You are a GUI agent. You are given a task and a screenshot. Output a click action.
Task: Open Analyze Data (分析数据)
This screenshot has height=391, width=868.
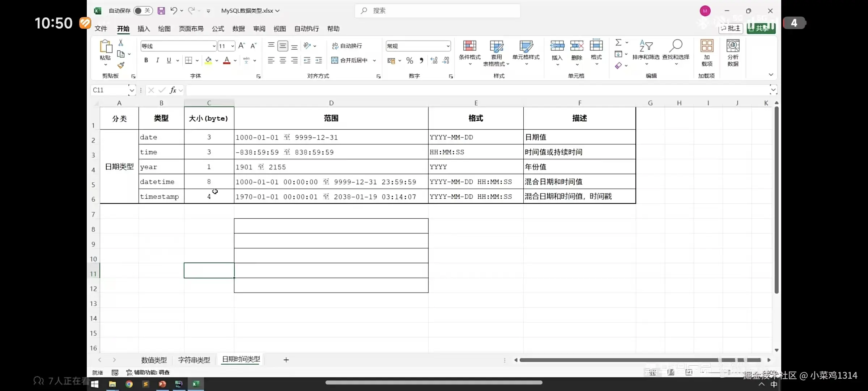(733, 52)
